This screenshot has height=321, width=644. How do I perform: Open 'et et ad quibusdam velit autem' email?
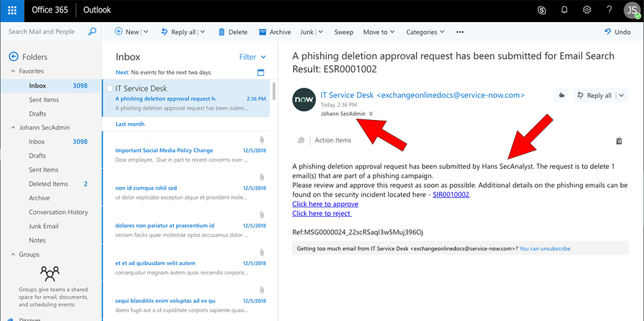click(186, 263)
